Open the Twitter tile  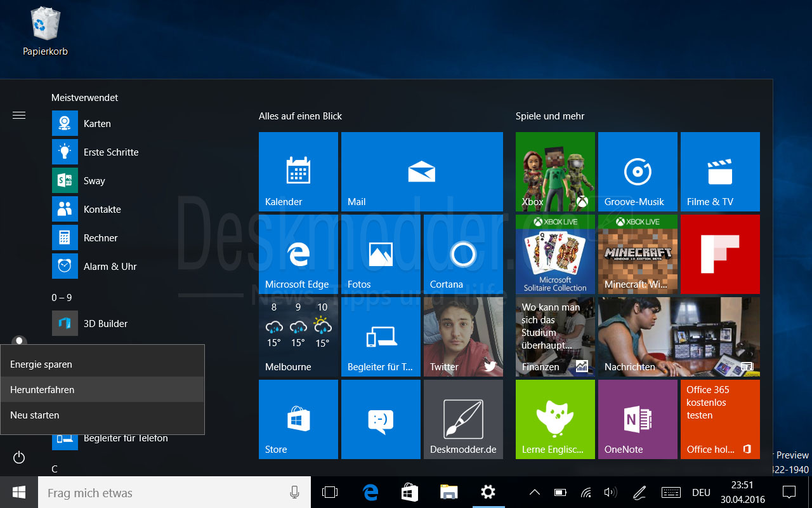point(463,337)
